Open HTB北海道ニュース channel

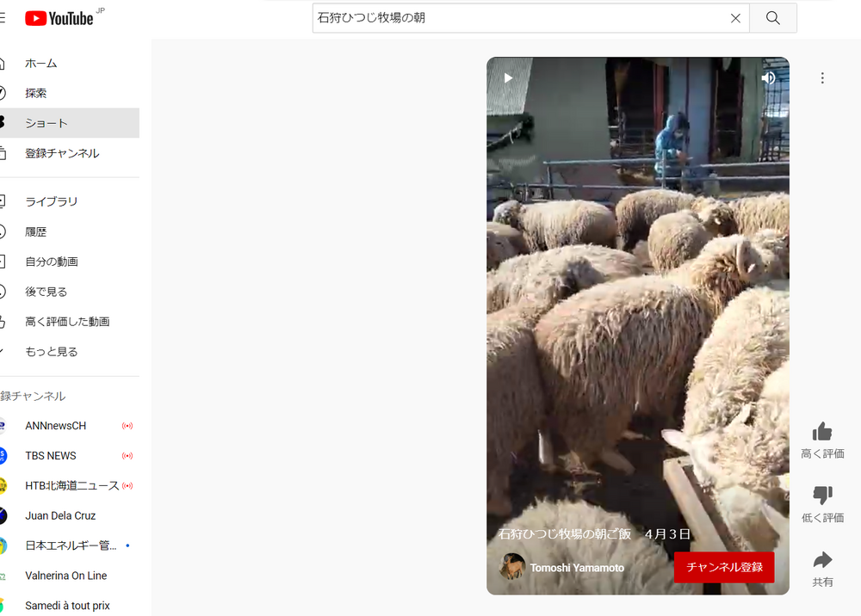tap(72, 486)
